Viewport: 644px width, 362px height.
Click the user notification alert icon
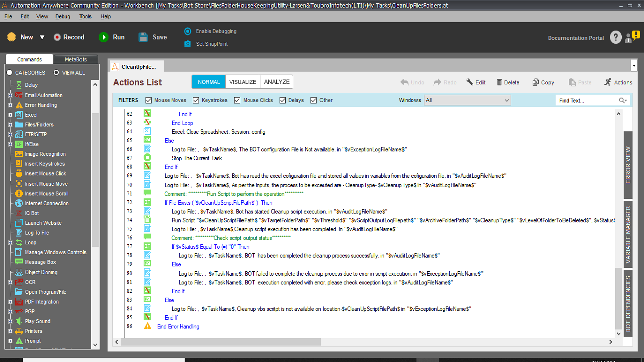point(632,37)
